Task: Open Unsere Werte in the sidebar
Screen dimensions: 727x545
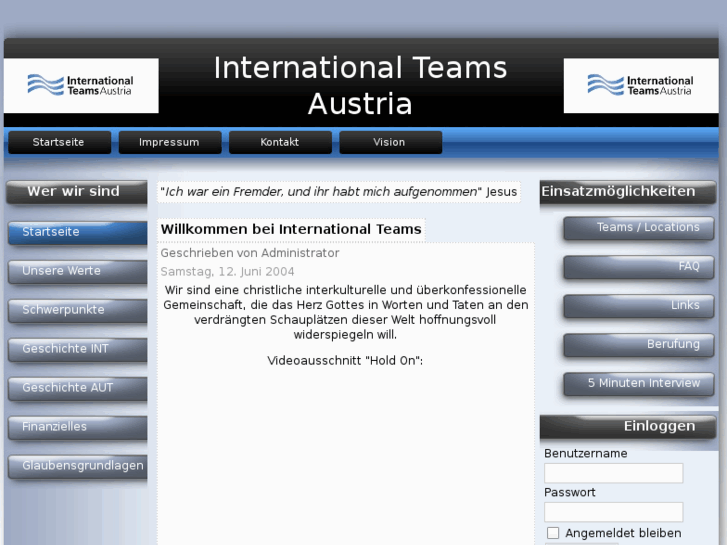Action: pos(77,271)
